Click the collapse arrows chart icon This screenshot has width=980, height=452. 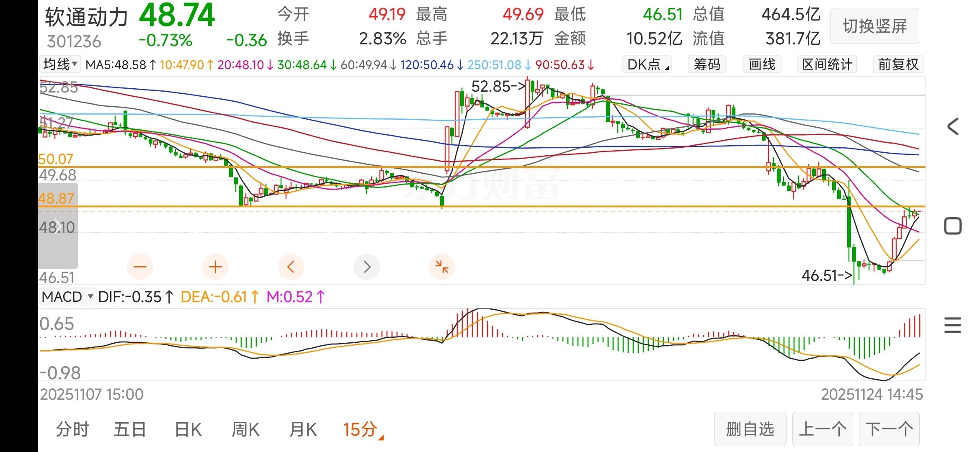click(x=442, y=267)
